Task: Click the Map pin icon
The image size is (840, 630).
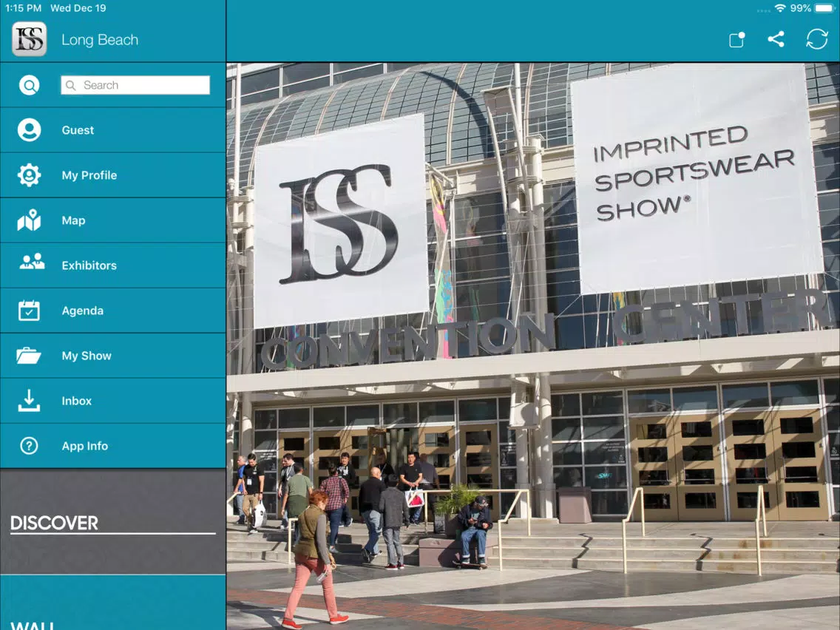Action: point(29,220)
